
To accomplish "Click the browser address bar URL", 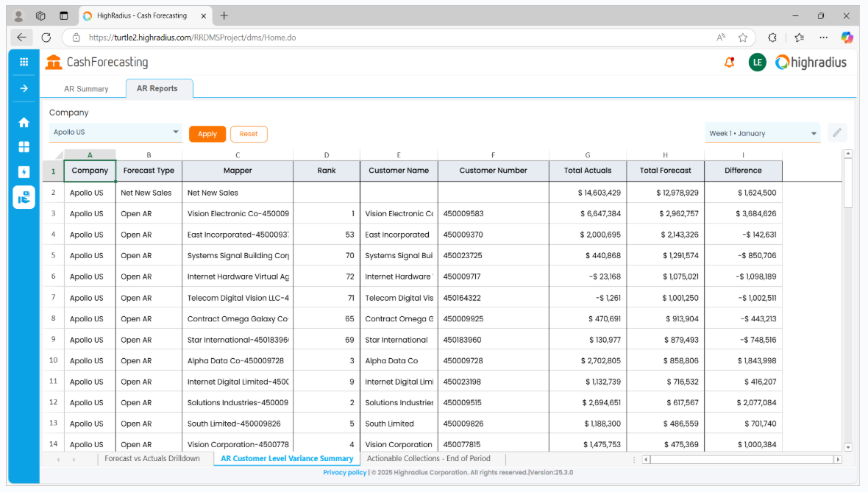I will coord(192,38).
